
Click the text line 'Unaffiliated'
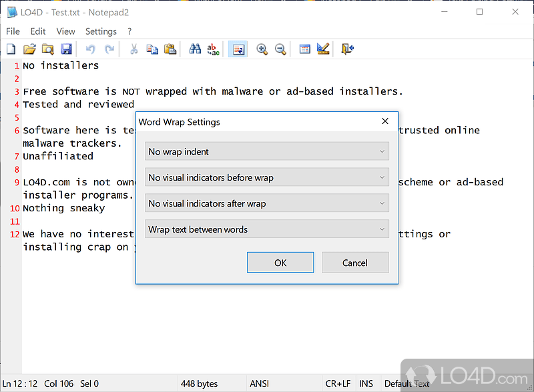point(58,156)
